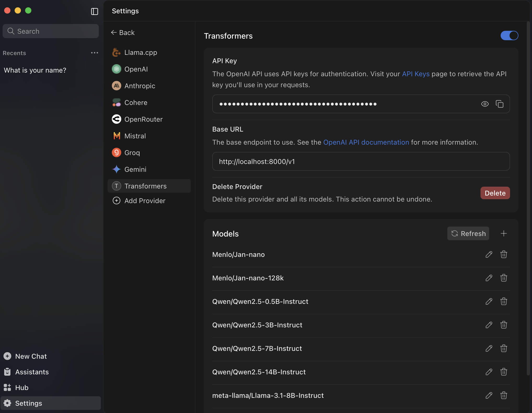
Task: Disable the Transformers provider switch
Action: point(509,36)
